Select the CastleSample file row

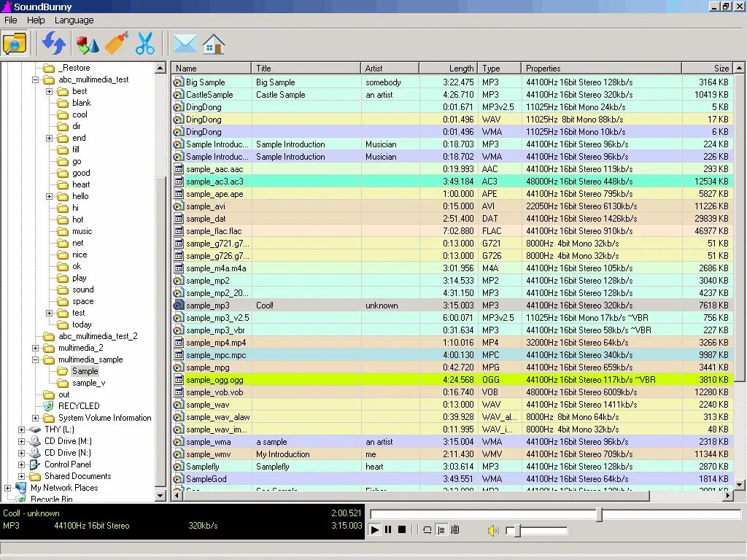(x=452, y=95)
